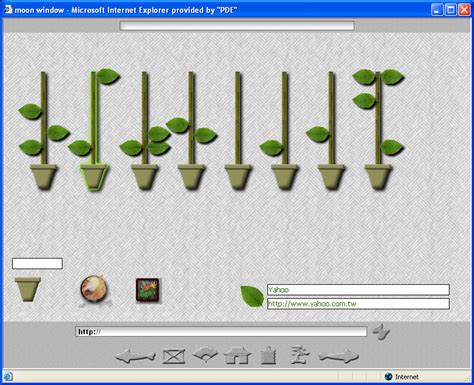Click the fish-shaped forward navigation icon

tap(338, 356)
